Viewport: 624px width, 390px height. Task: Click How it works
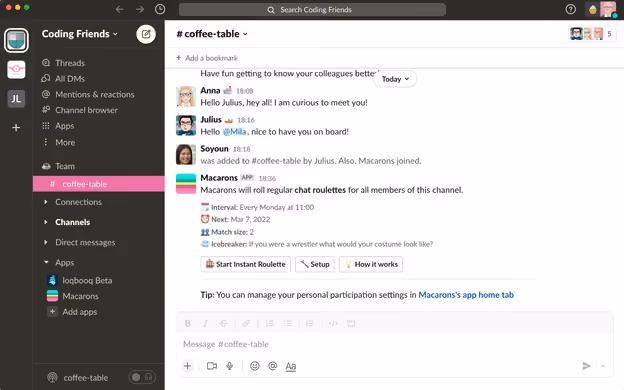[371, 264]
